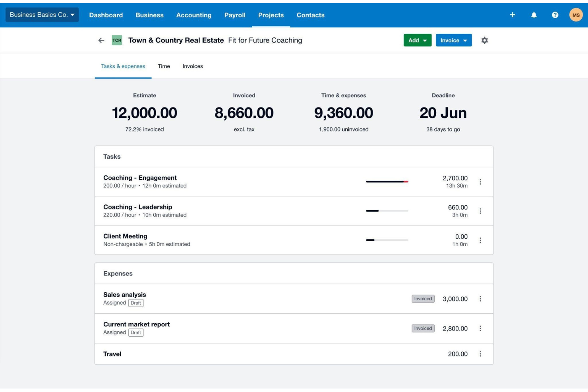The width and height of the screenshot is (588, 392).
Task: Click the MS user avatar
Action: [x=576, y=15]
